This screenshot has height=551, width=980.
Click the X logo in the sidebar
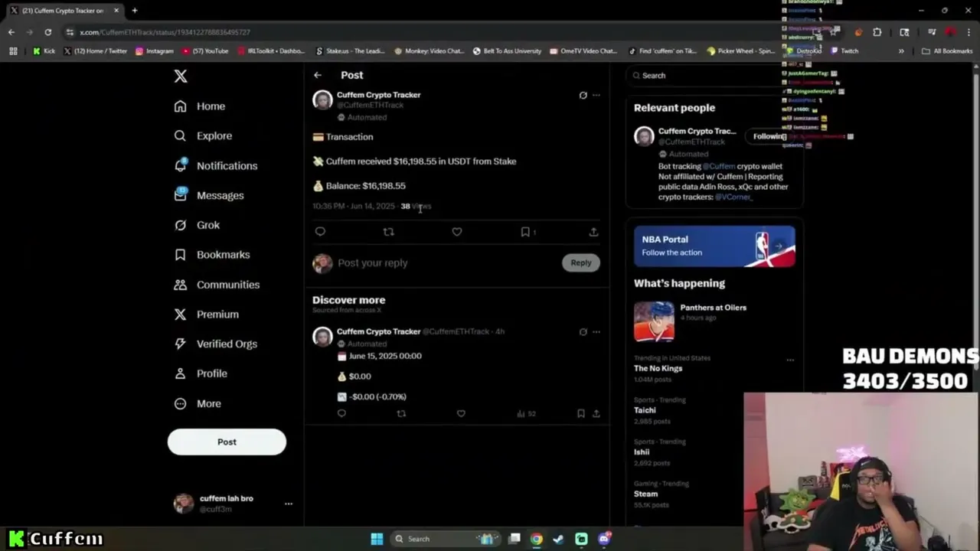[181, 76]
